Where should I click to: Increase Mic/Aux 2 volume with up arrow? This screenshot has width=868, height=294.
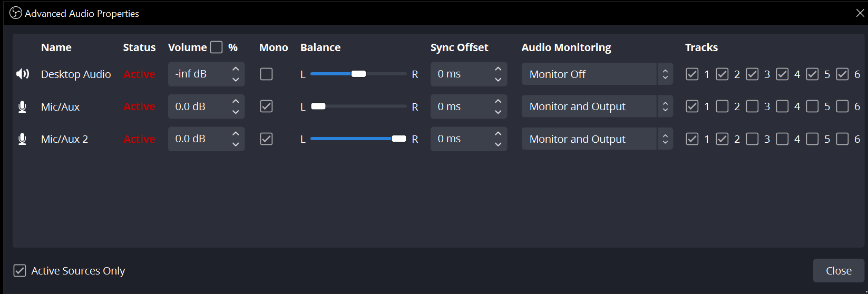[x=236, y=134]
